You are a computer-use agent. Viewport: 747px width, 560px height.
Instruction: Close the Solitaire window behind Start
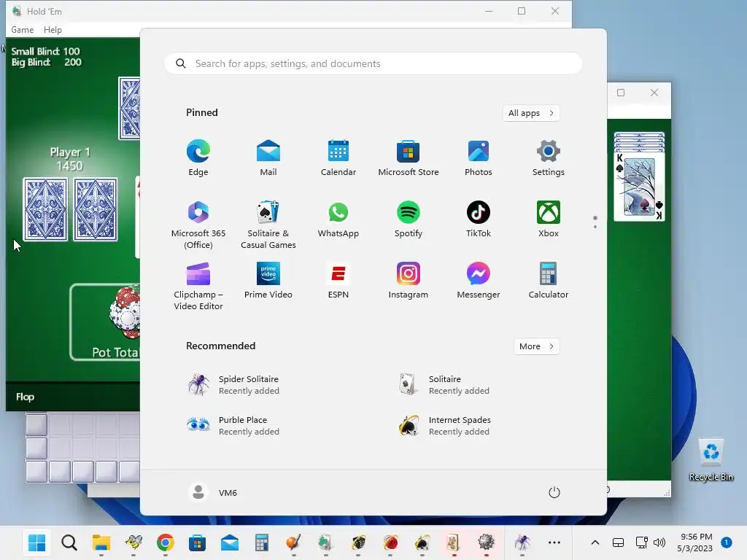pyautogui.click(x=654, y=93)
